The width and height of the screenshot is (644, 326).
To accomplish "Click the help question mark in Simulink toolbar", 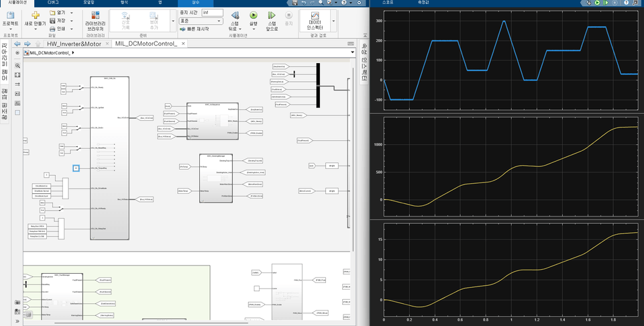I will 343,3.
